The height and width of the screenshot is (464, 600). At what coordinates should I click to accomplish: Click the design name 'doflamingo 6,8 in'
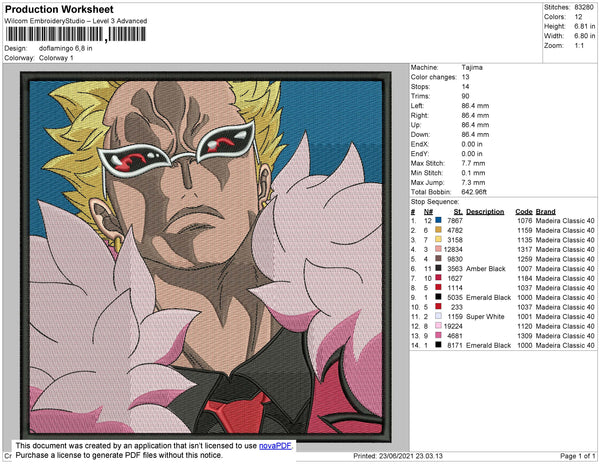(65, 49)
